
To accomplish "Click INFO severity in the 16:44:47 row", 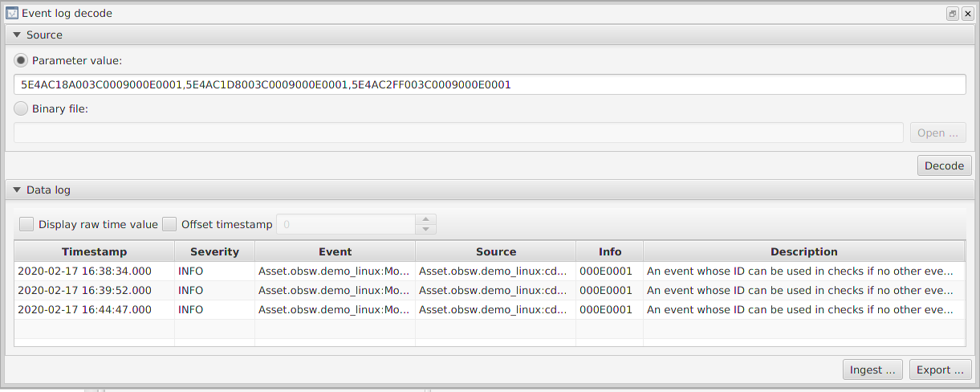I will click(x=214, y=309).
